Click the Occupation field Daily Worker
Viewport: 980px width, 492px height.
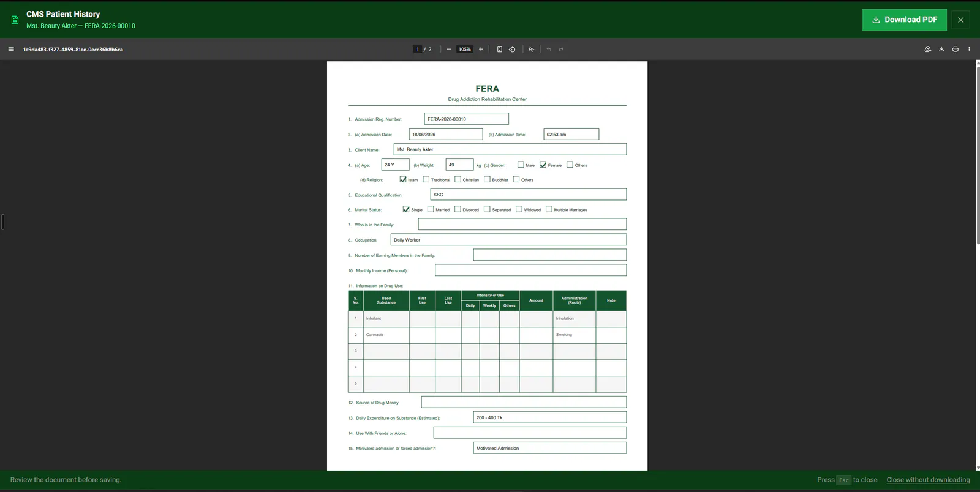[508, 240]
